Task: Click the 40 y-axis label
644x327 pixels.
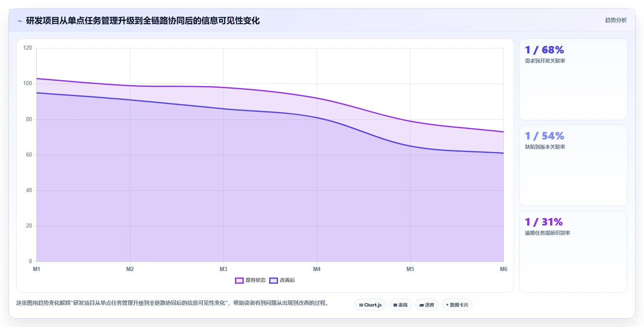Action: [x=29, y=190]
